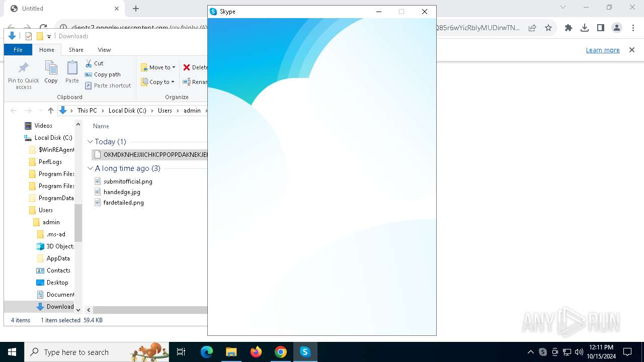The height and width of the screenshot is (362, 644).
Task: Select submitofficial.png file
Action: point(128,182)
